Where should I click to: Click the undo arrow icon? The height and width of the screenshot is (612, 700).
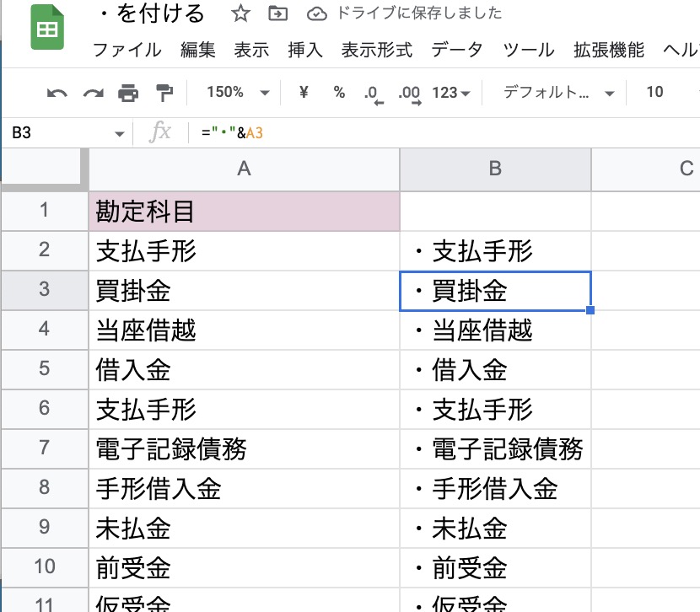point(57,93)
